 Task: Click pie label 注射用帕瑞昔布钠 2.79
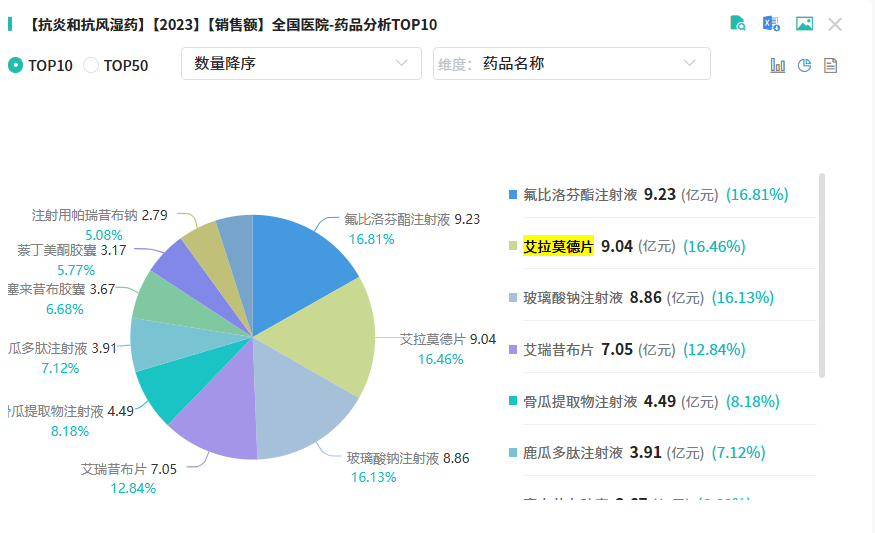[x=99, y=215]
